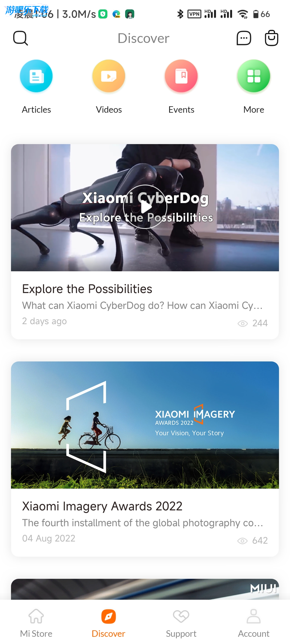The width and height of the screenshot is (290, 644).
Task: Open the chat messages icon
Action: [x=244, y=38]
